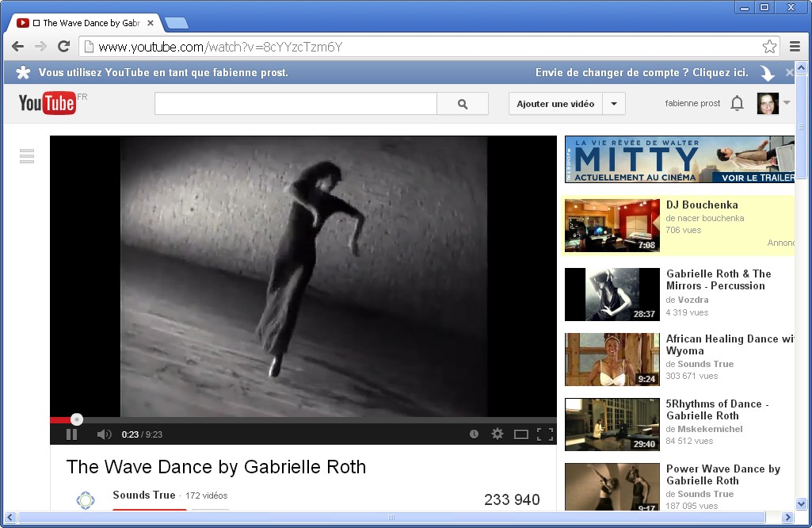Screen dimensions: 812x528
Task: Open Sounds True channel link
Action: [143, 495]
